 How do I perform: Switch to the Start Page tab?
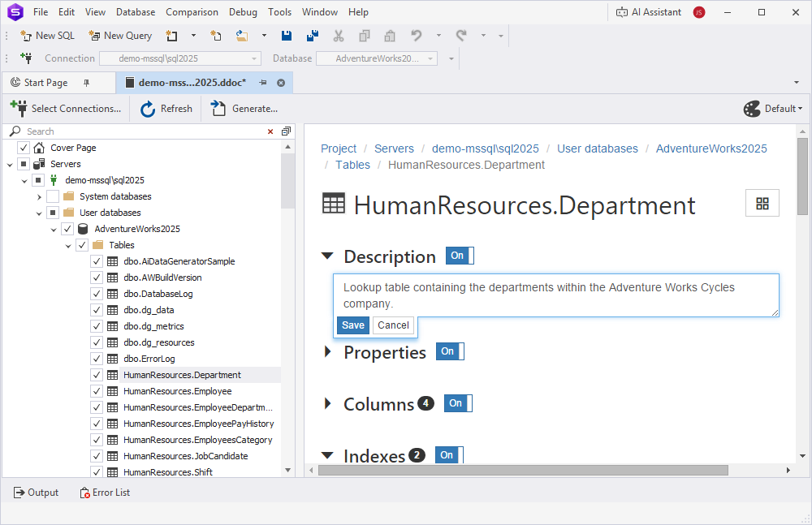point(45,83)
